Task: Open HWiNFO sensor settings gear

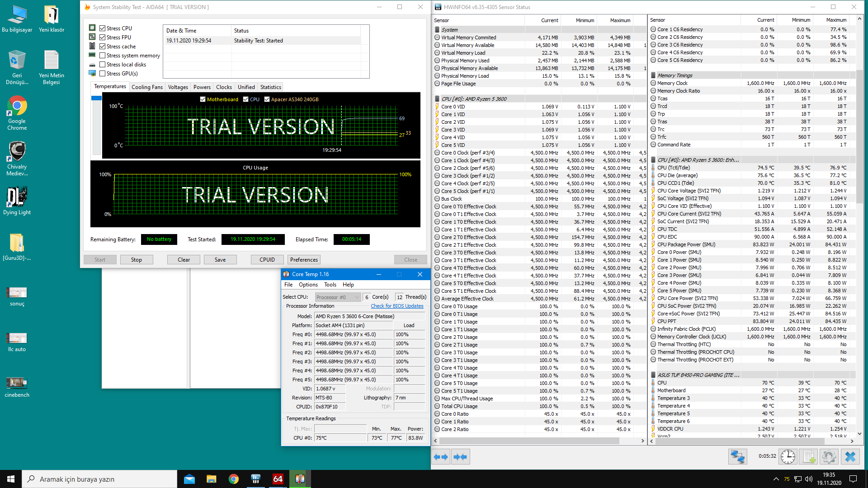Action: [829, 457]
